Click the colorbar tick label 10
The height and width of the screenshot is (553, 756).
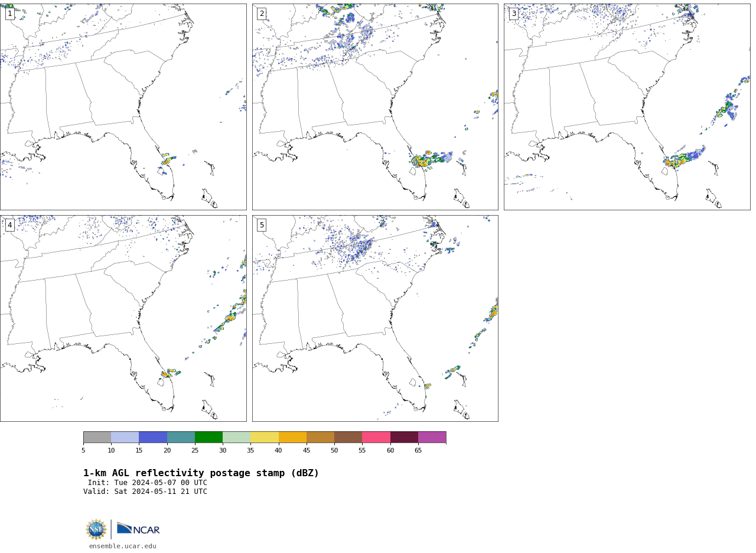coord(111,451)
